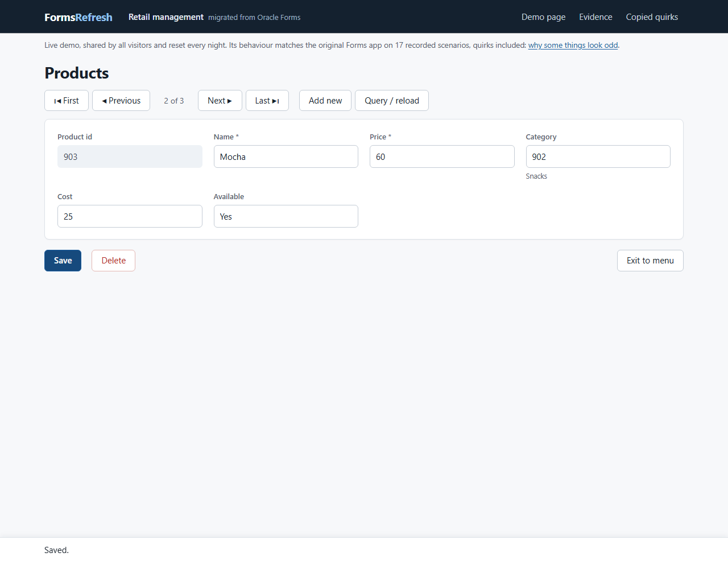The image size is (728, 569).
Task: Save the product record
Action: click(63, 261)
